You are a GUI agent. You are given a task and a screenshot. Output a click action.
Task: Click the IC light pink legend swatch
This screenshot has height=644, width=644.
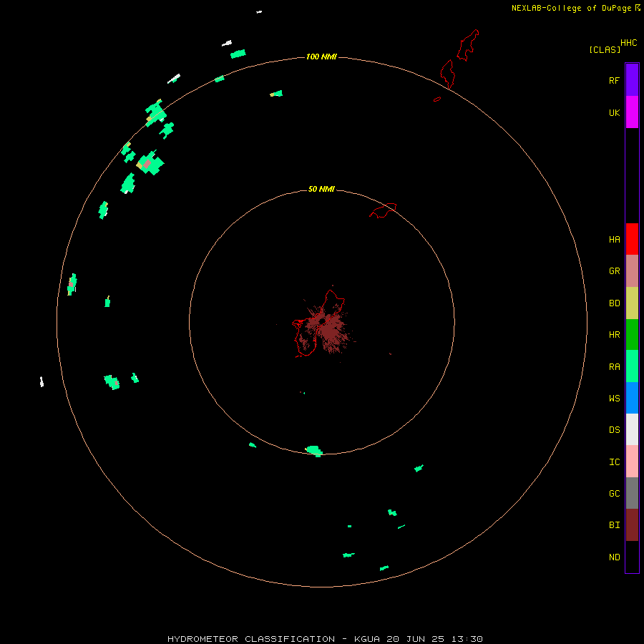(632, 462)
